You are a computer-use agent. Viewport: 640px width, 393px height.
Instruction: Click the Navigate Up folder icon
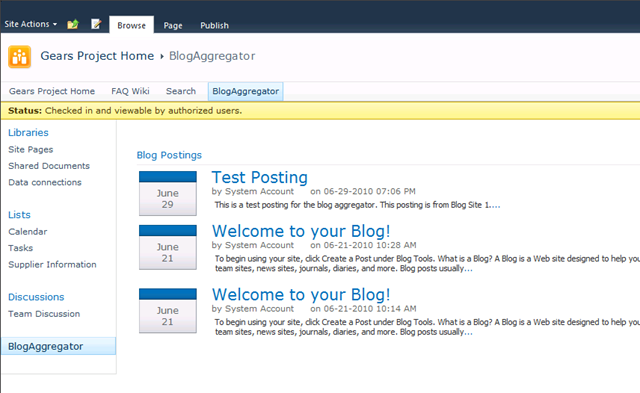point(73,24)
